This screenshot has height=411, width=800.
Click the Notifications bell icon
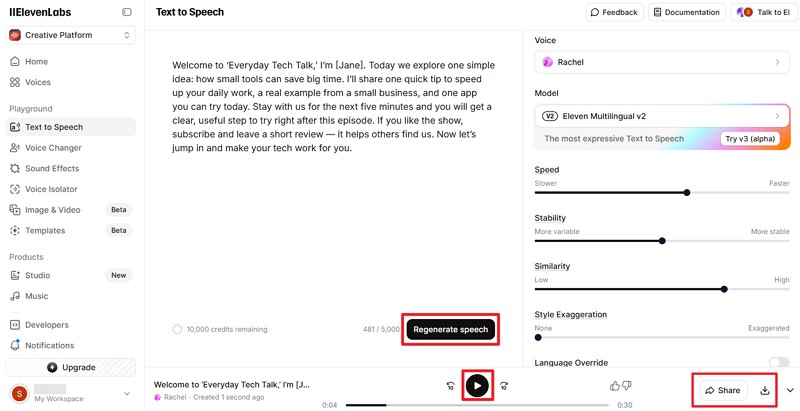15,345
